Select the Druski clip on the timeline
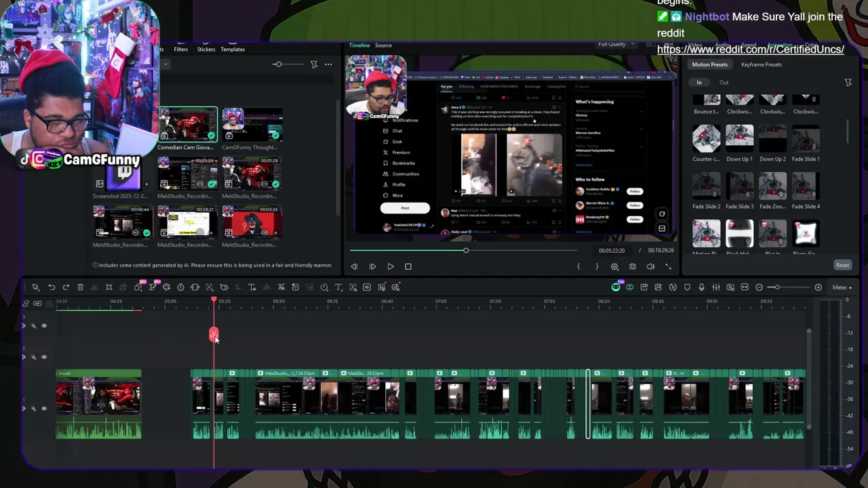868x488 pixels. [99, 405]
